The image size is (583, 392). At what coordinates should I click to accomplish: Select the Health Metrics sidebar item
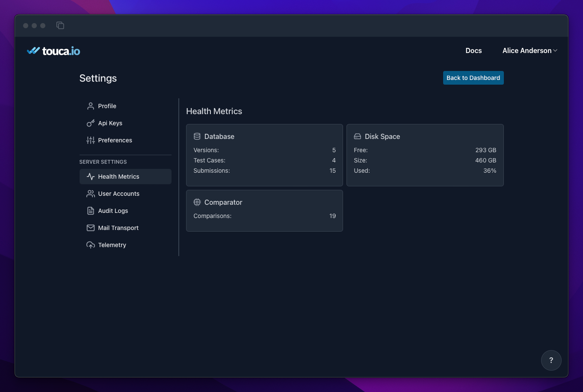125,177
